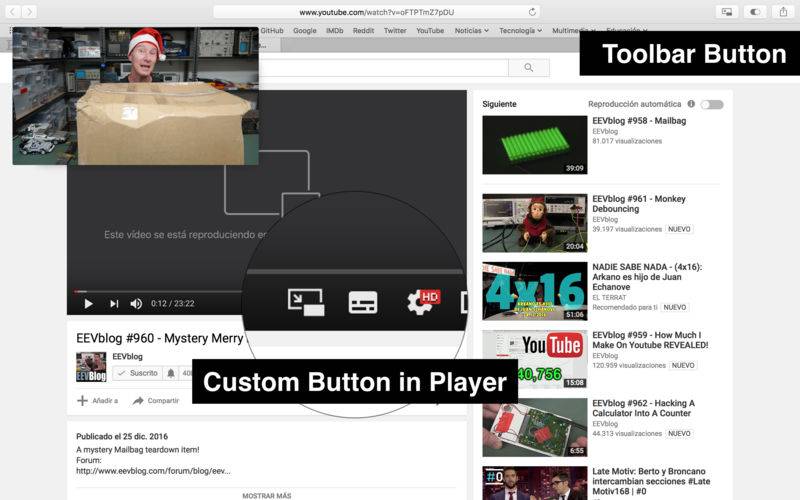This screenshot has height=500, width=800.
Task: Reload the page in the address bar
Action: click(533, 12)
